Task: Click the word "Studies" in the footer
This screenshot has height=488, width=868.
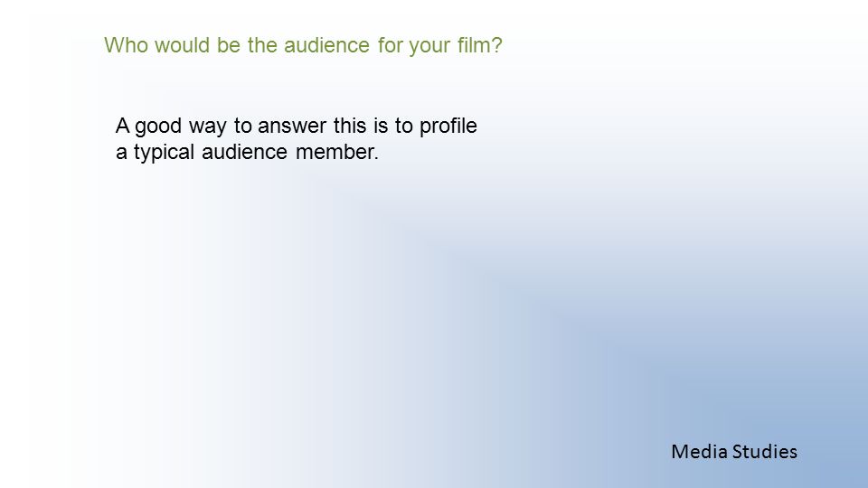Action: click(765, 452)
